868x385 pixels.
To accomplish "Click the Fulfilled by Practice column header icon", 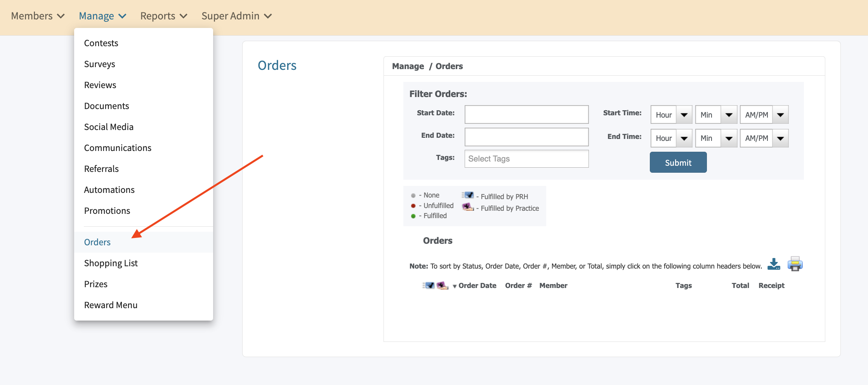I will click(442, 286).
